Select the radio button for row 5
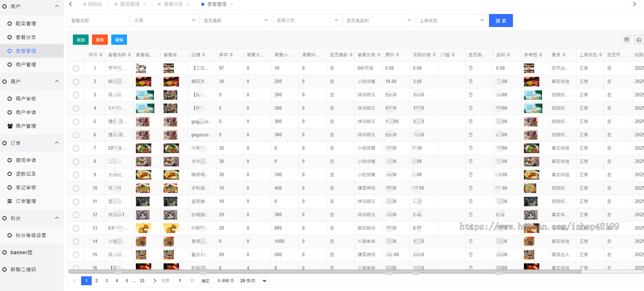 [76, 122]
